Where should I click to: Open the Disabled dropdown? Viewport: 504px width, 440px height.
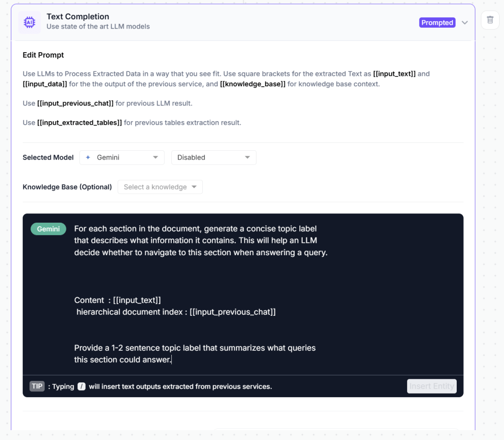[x=214, y=157]
